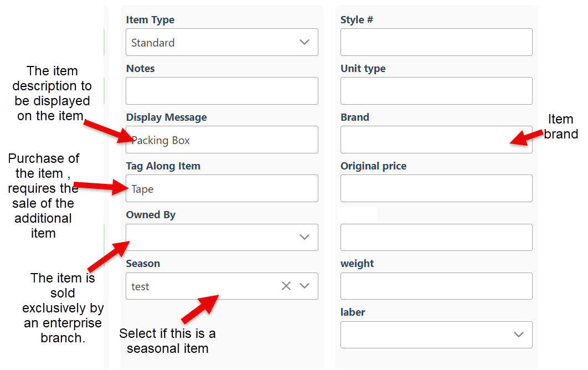
Task: Open the Owned By dropdown
Action: coord(221,238)
